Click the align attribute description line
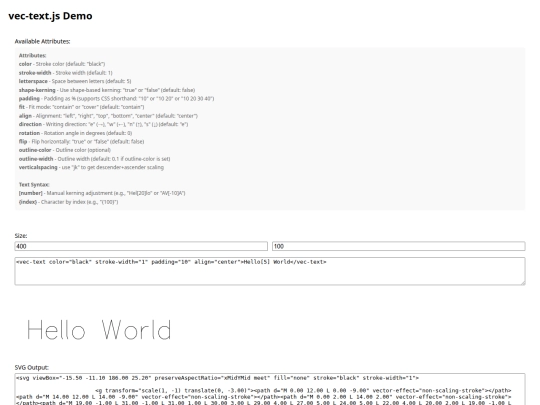This screenshot has height=405, width=540. click(x=108, y=116)
